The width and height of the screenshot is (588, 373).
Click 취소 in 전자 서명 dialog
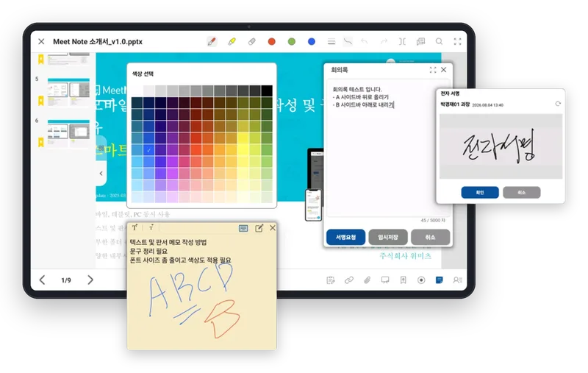[521, 193]
